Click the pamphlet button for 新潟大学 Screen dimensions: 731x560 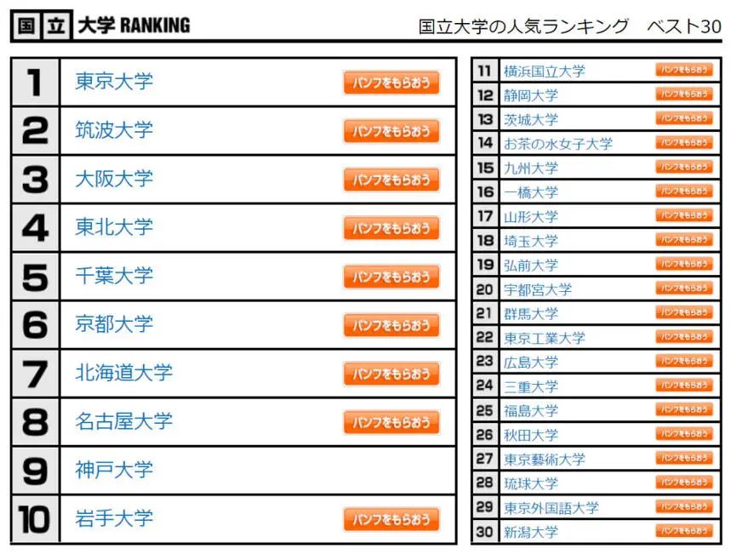tap(684, 530)
